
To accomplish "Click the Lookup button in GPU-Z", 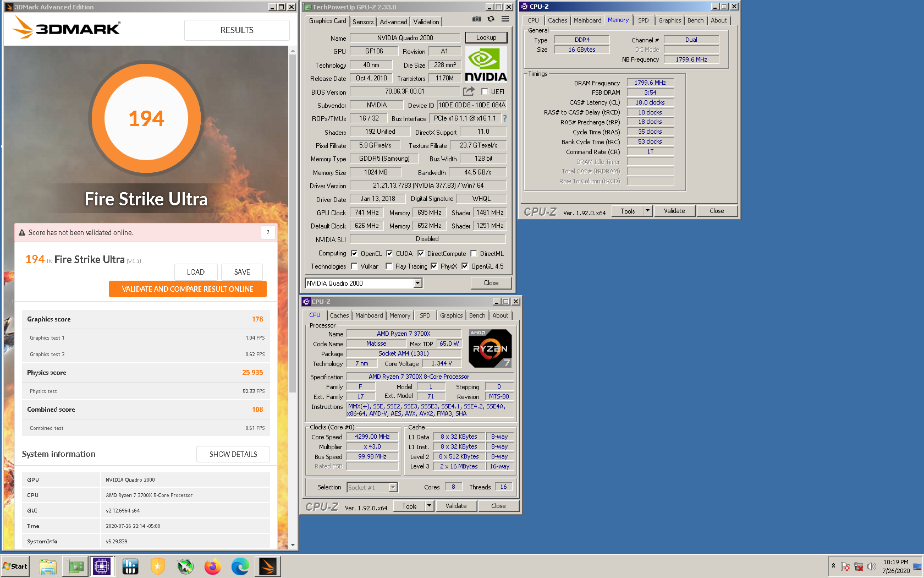I will pyautogui.click(x=486, y=37).
